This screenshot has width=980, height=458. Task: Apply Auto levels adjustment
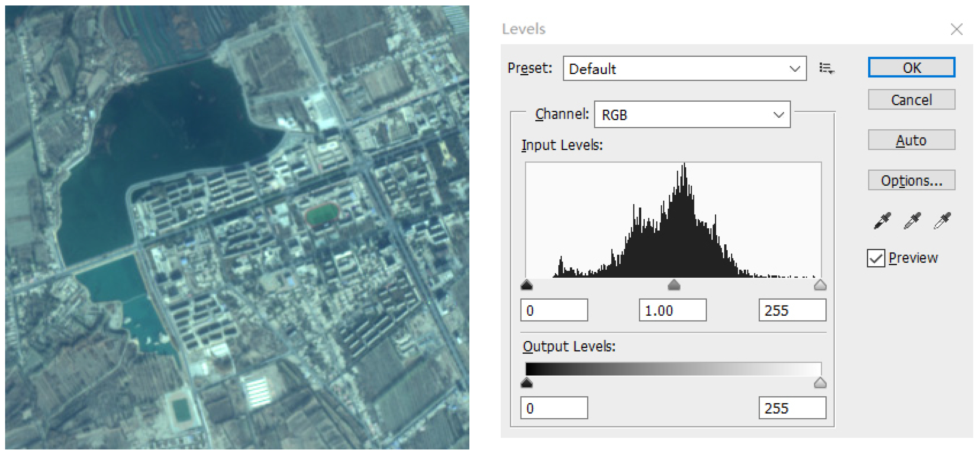tap(911, 140)
